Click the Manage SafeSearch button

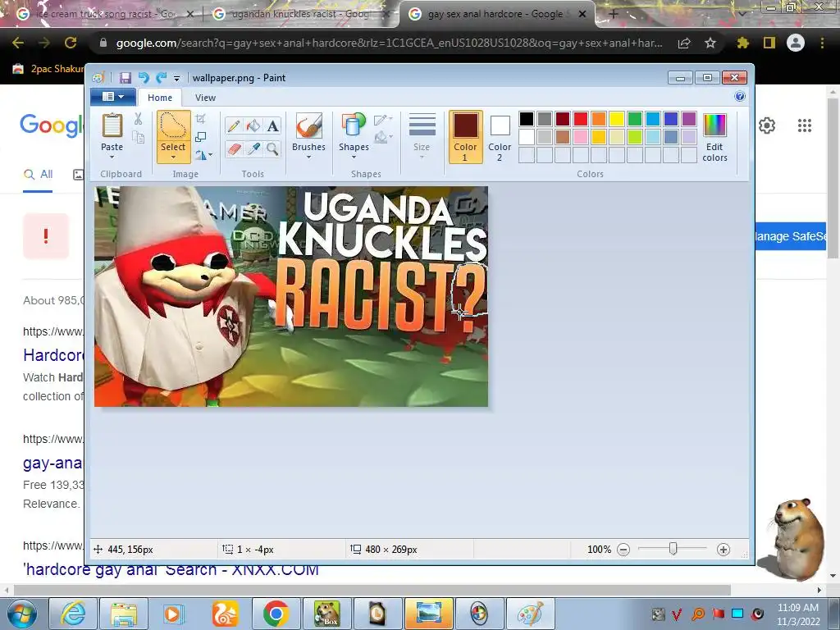791,236
